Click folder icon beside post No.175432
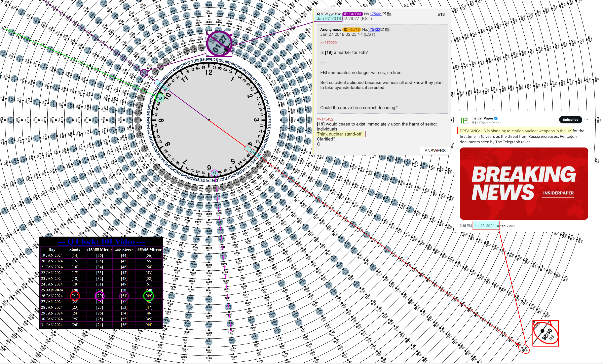Image resolution: width=603 pixels, height=364 pixels. (387, 30)
